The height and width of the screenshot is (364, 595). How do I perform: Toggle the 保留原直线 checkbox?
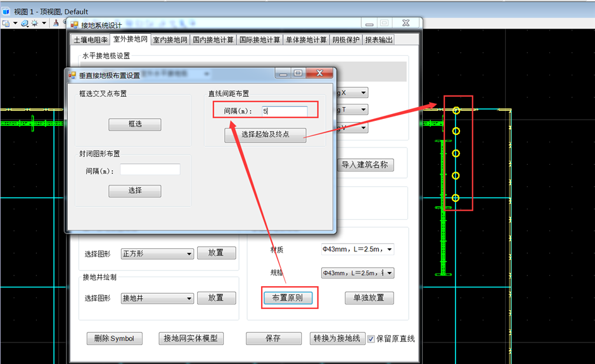coord(371,339)
